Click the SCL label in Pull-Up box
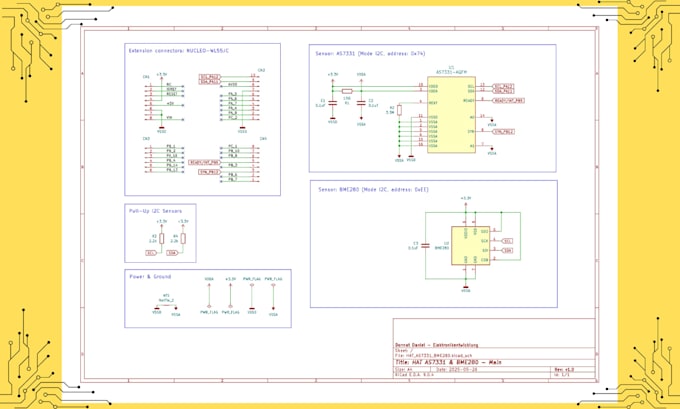Image resolution: width=680 pixels, height=409 pixels. (x=150, y=252)
